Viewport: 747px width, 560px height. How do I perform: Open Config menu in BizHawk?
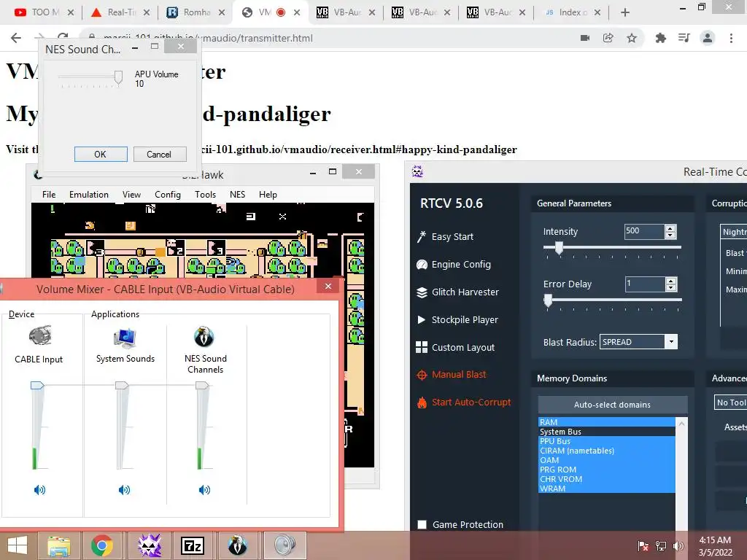coord(168,194)
